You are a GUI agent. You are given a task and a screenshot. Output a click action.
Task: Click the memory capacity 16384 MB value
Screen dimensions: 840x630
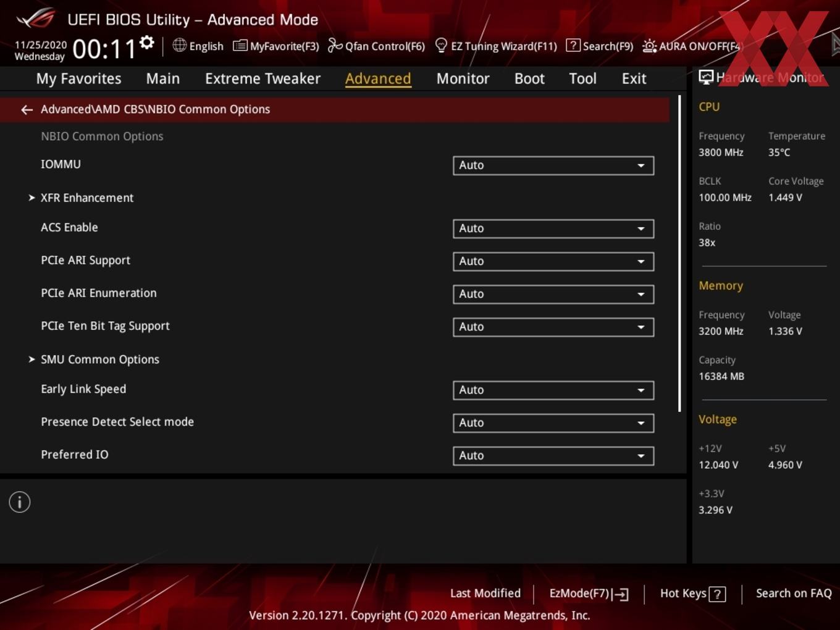click(x=721, y=376)
